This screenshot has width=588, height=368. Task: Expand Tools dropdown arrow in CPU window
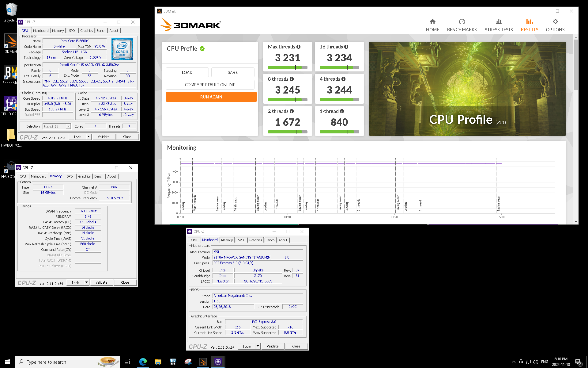point(89,137)
